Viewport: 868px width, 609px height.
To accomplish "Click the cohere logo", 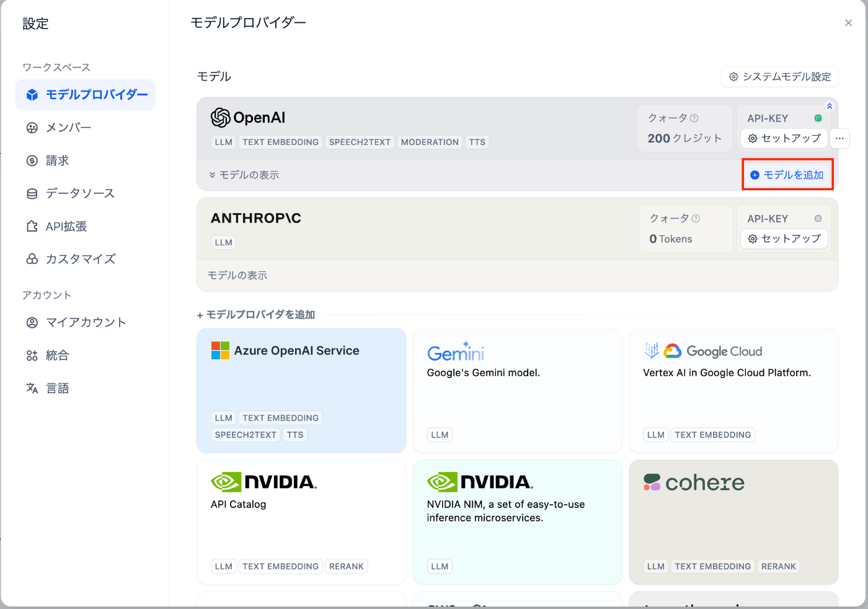I will pyautogui.click(x=694, y=483).
